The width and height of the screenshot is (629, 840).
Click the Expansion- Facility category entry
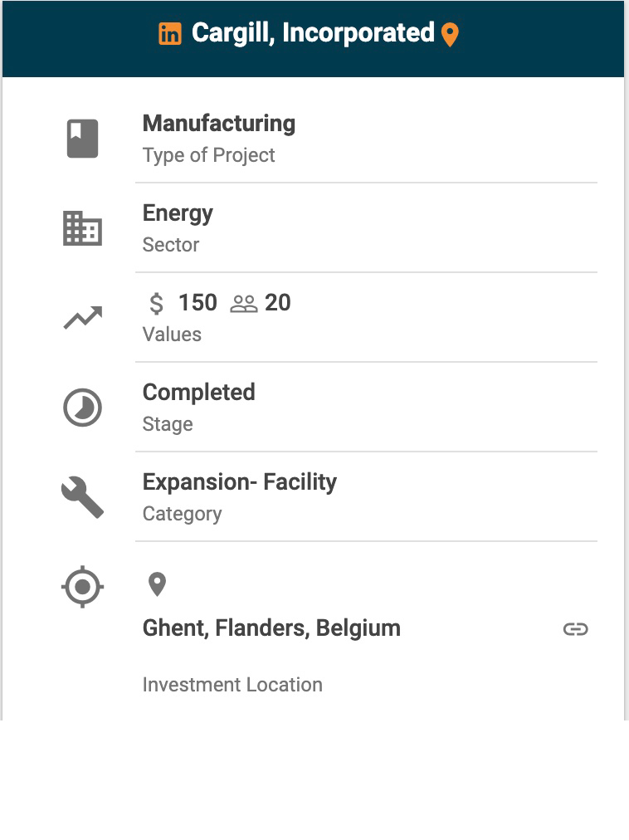[x=239, y=482]
